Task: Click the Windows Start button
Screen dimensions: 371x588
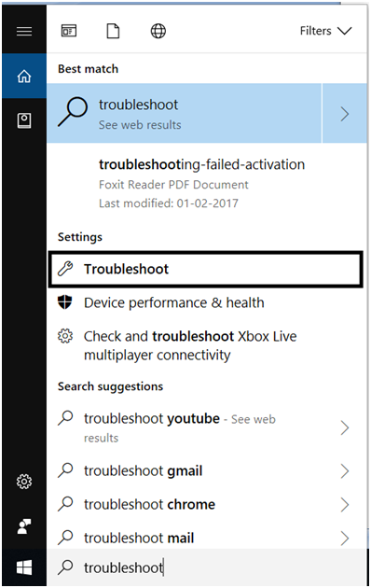Action: [24, 567]
